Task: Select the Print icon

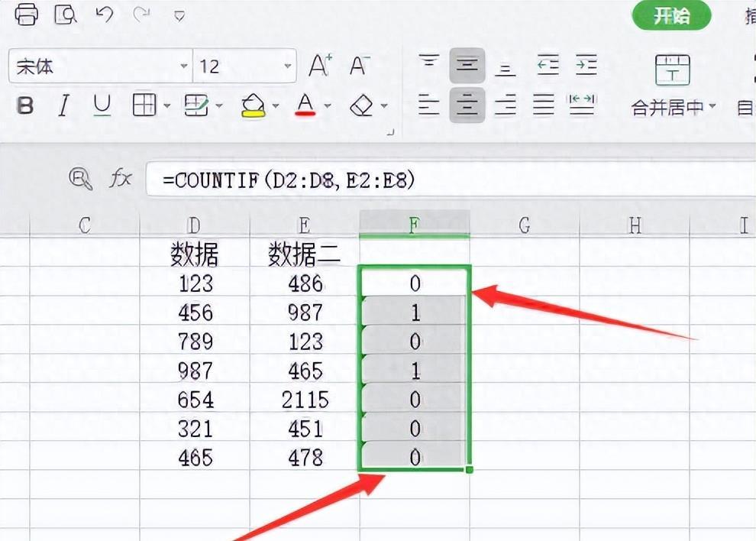Action: click(x=27, y=15)
